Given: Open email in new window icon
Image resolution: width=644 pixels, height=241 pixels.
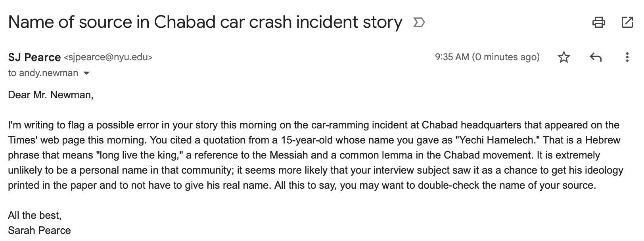Looking at the screenshot, I should click(x=627, y=22).
